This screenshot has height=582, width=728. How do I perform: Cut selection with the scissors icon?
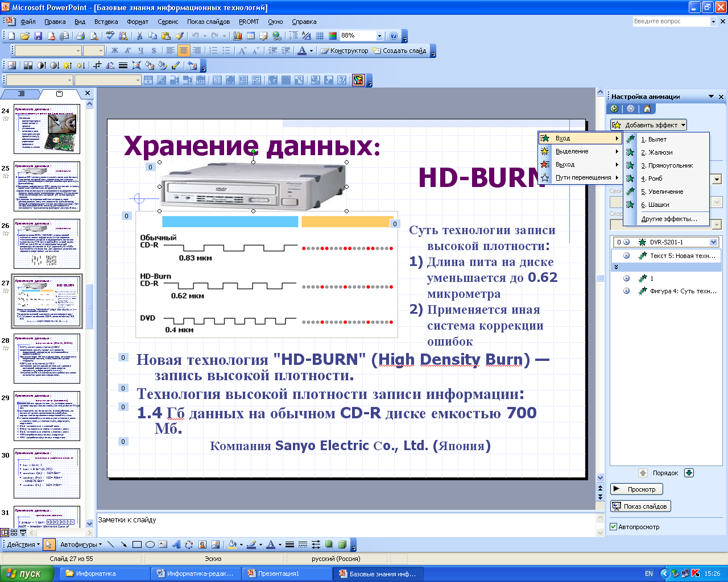point(139,36)
